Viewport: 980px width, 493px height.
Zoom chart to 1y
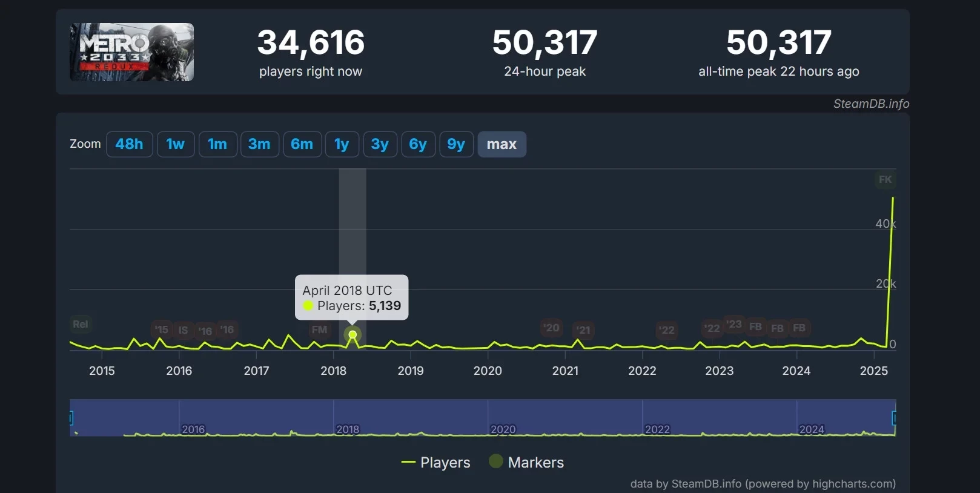tap(342, 144)
